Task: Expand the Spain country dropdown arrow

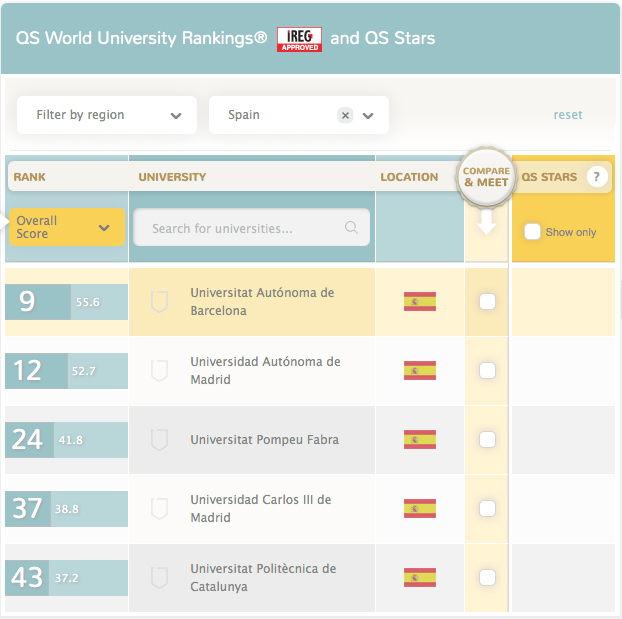Action: (368, 116)
